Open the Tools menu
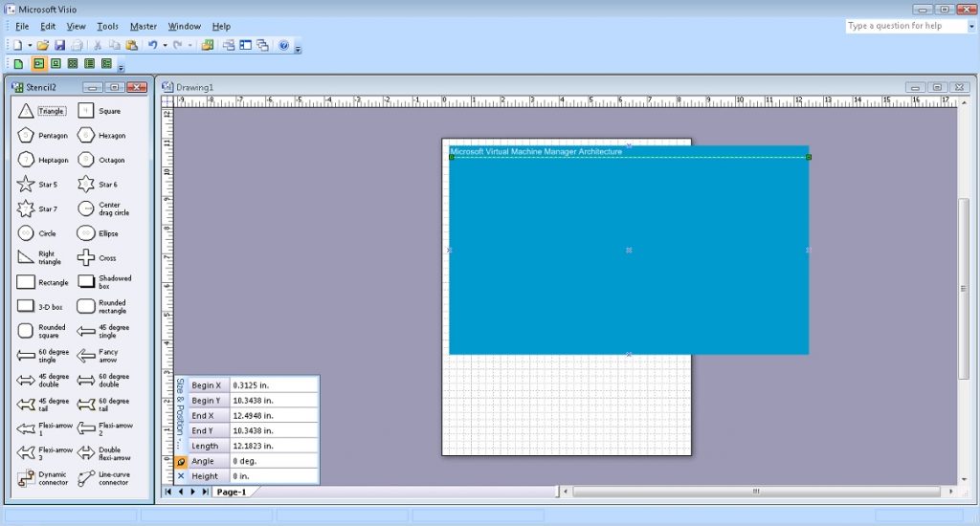980x526 pixels. [x=107, y=26]
